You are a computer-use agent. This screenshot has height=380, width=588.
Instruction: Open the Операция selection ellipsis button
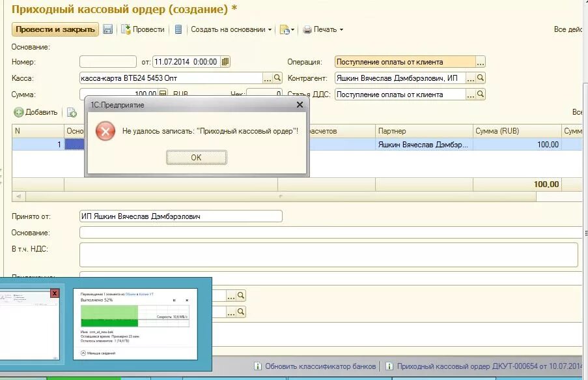(x=481, y=62)
